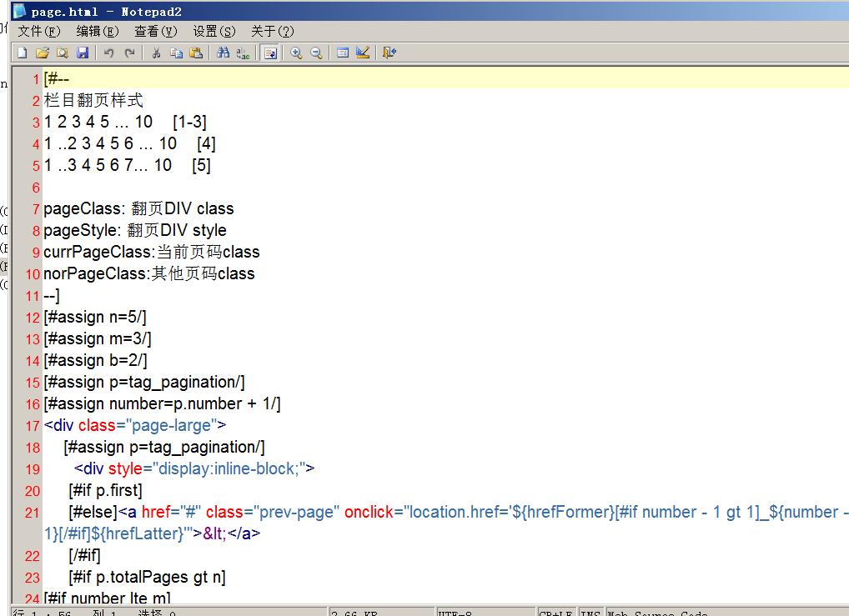Click 'currPageClass:' on line 9
849x616 pixels.
pos(99,253)
